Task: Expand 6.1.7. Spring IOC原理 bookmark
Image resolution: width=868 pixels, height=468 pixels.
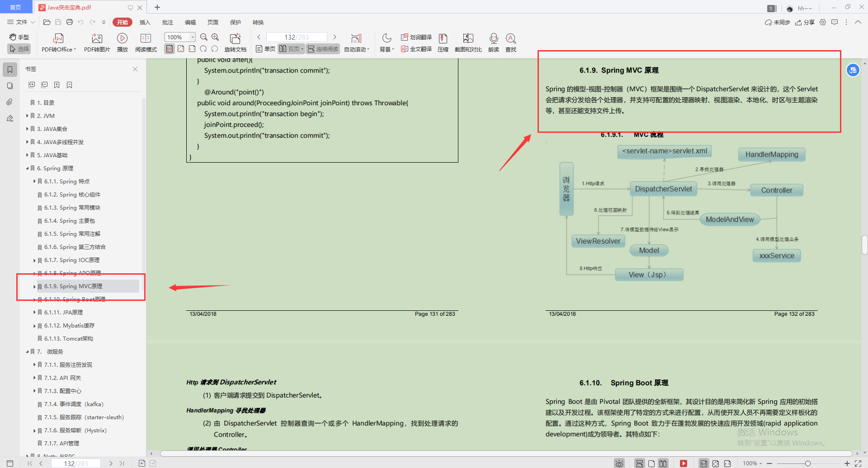Action: 34,260
